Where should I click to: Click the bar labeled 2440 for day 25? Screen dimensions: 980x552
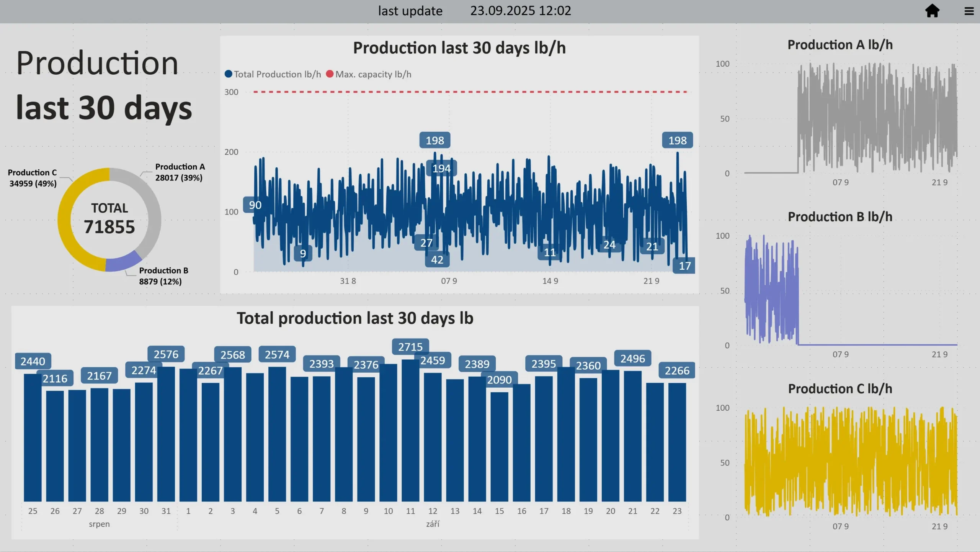pos(33,437)
